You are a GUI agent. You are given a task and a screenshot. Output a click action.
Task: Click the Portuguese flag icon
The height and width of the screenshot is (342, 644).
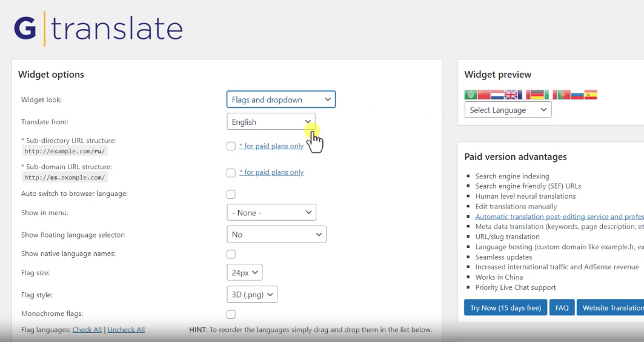564,95
